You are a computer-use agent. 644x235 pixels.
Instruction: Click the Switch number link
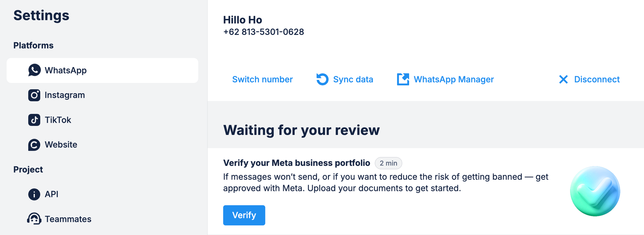tap(262, 79)
